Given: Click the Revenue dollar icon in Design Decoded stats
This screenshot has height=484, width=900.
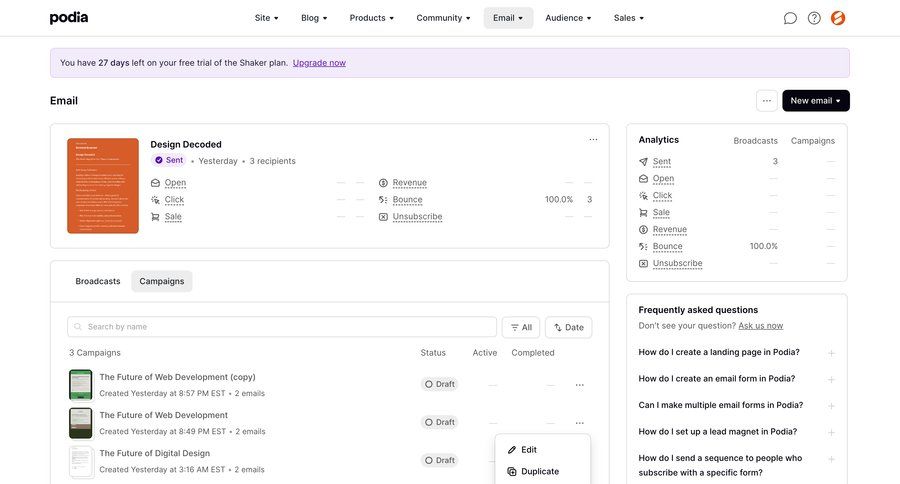Looking at the screenshot, I should [383, 183].
